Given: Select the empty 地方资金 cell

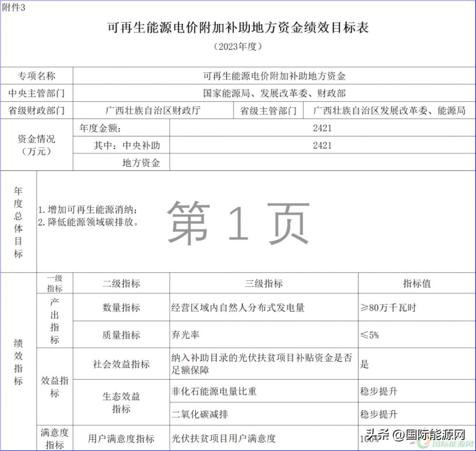Looking at the screenshot, I should coord(322,163).
